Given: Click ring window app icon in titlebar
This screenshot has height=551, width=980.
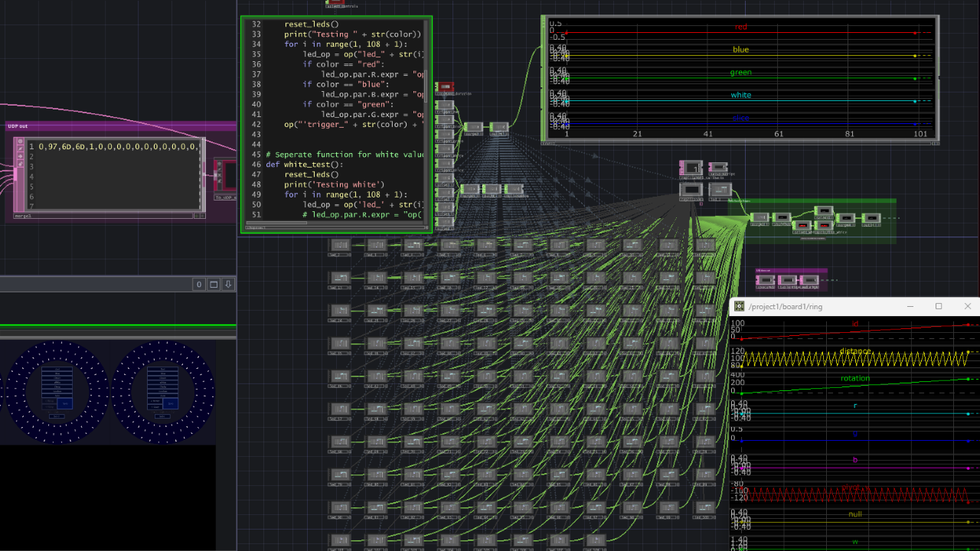Looking at the screenshot, I should coord(740,306).
